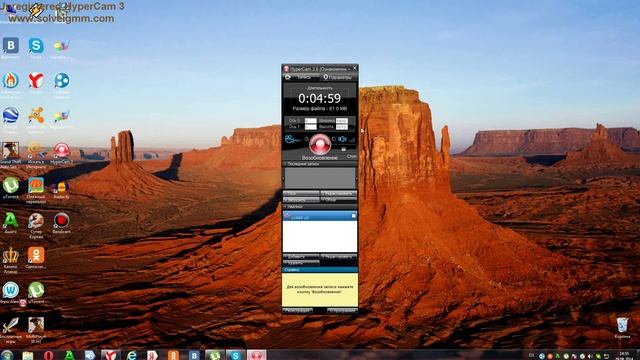Click the VK icon on the taskbar

click(194, 355)
